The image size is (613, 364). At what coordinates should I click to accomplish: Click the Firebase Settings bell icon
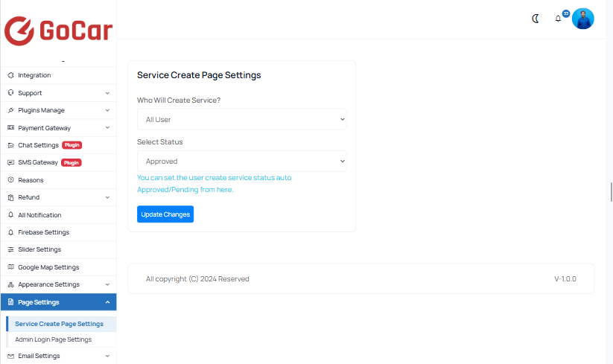tap(10, 232)
